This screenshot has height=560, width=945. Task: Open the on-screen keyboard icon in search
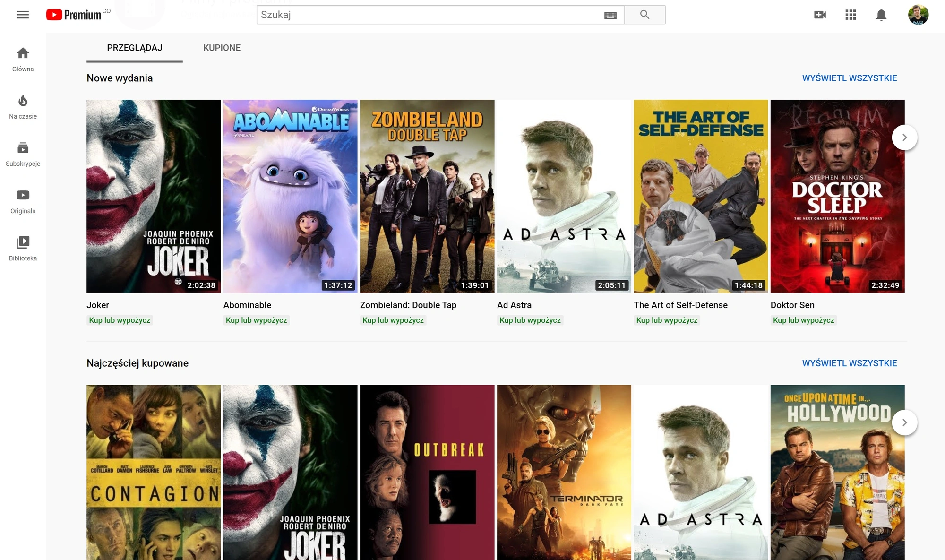[610, 15]
